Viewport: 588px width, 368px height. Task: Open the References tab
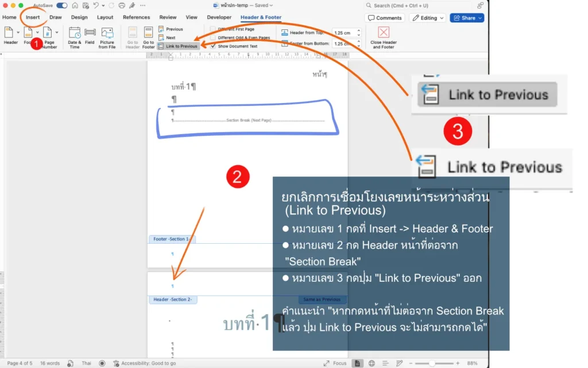pos(136,17)
